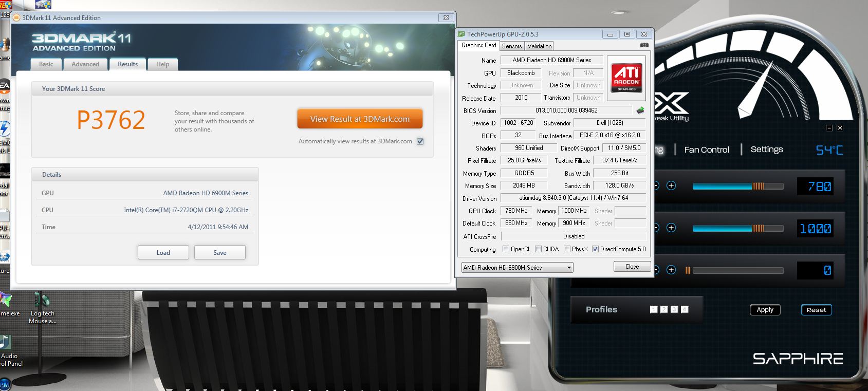Screen dimensions: 868x391
Task: Click the 54°C temperature readout in Trixx
Action: (829, 150)
